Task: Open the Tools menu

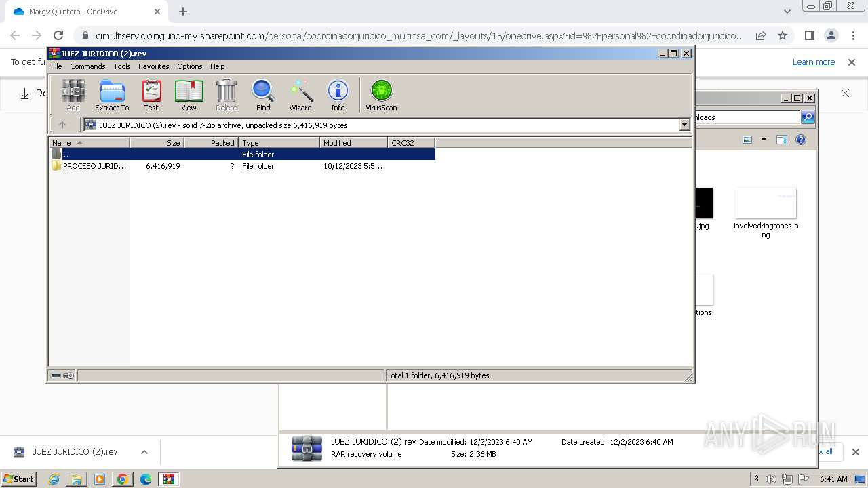Action: tap(122, 66)
